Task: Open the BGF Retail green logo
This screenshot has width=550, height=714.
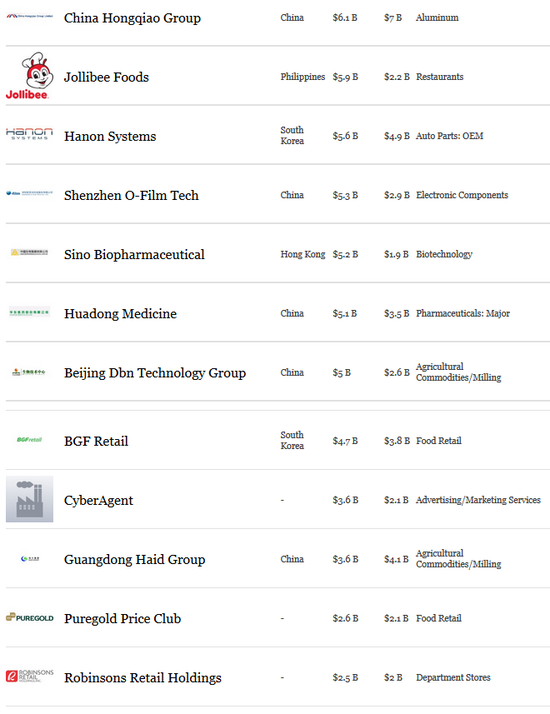Action: pyautogui.click(x=29, y=439)
